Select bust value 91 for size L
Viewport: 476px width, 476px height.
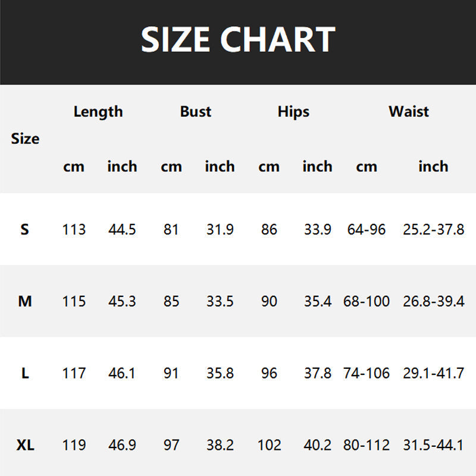[171, 373]
